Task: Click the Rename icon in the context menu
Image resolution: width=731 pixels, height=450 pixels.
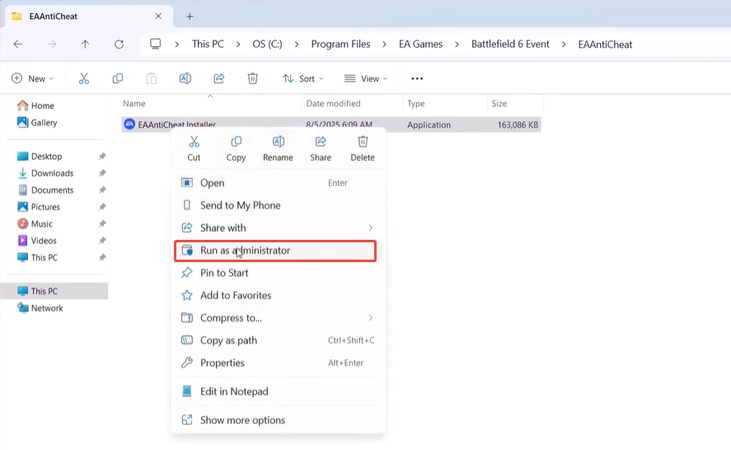Action: (278, 142)
